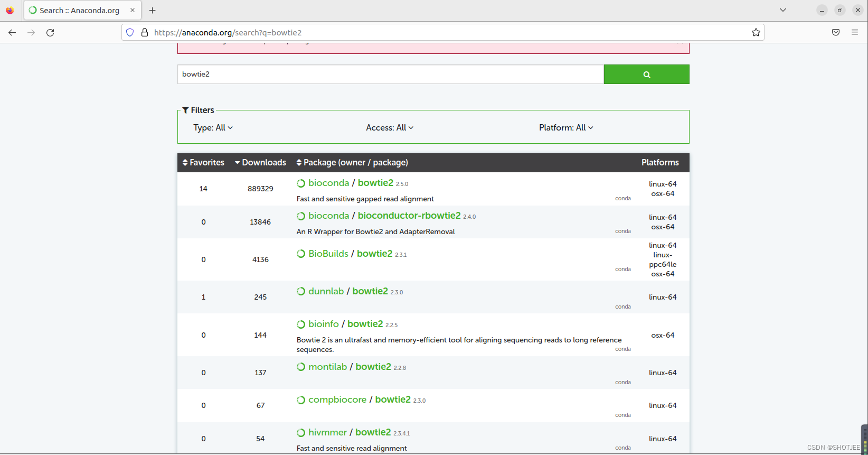This screenshot has height=455, width=868.
Task: Open the Pocket save icon in the toolbar
Action: click(836, 33)
